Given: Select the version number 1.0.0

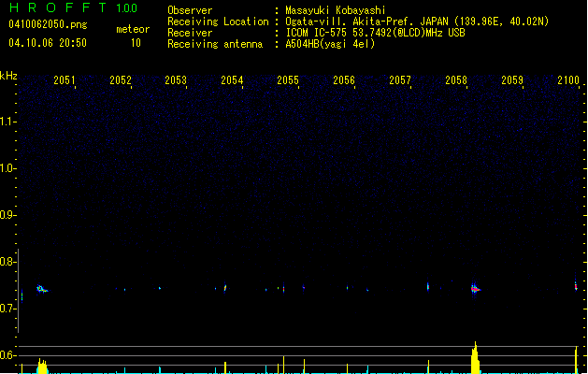Looking at the screenshot, I should (127, 8).
